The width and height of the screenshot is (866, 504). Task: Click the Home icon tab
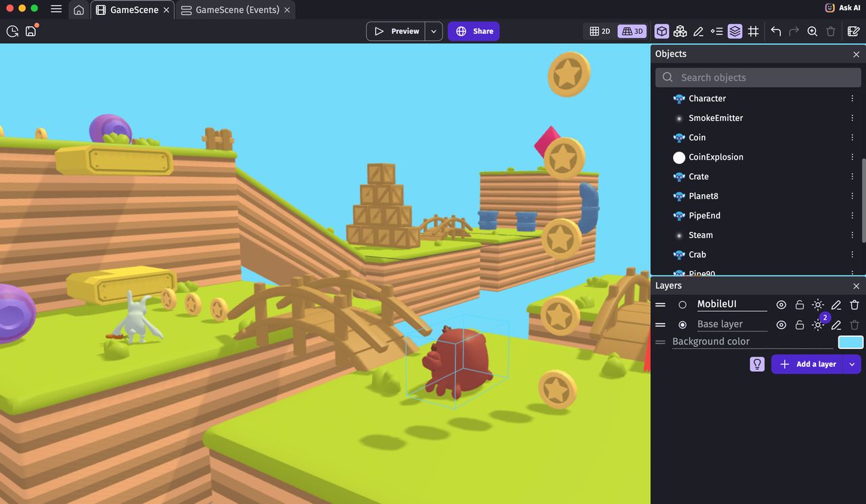tap(79, 10)
